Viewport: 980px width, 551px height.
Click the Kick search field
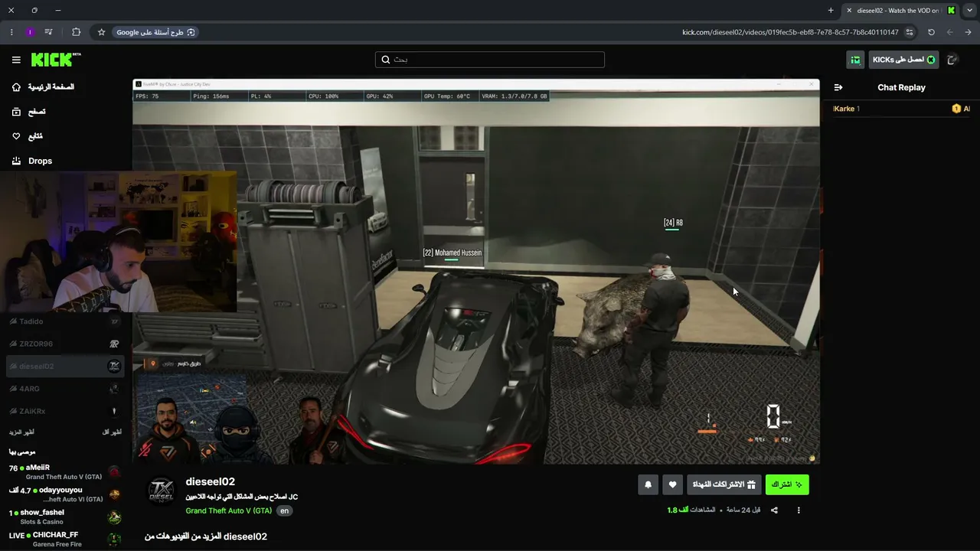490,60
